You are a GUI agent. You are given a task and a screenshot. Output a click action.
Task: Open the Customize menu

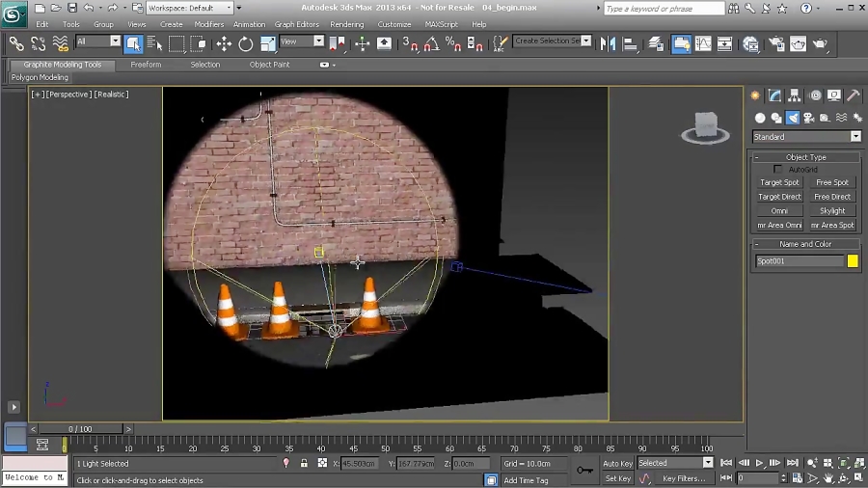coord(394,24)
